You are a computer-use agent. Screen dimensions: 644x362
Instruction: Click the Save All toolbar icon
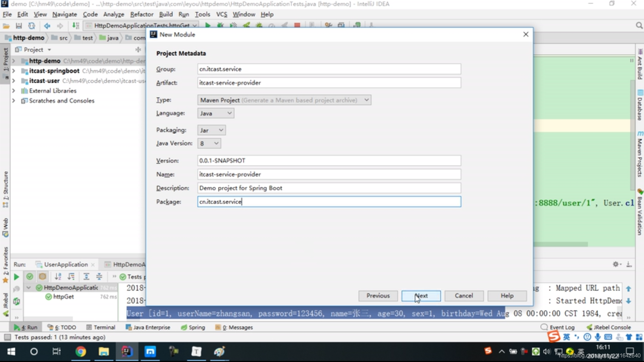click(x=19, y=26)
